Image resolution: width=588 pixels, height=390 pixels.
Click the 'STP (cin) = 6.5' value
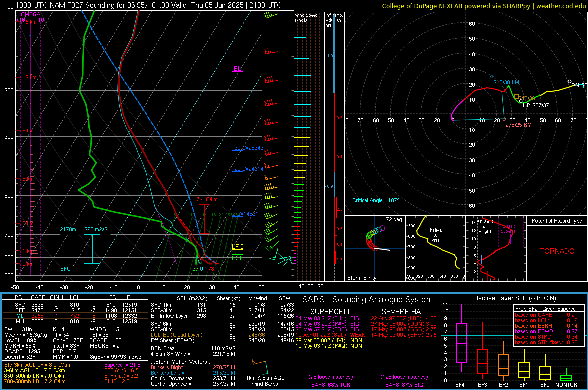coord(121,370)
